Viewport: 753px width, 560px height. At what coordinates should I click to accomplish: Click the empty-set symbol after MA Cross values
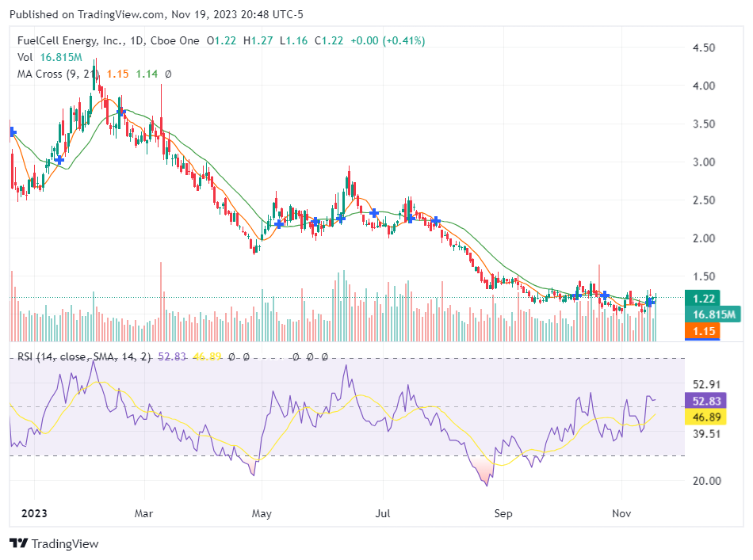pyautogui.click(x=168, y=74)
